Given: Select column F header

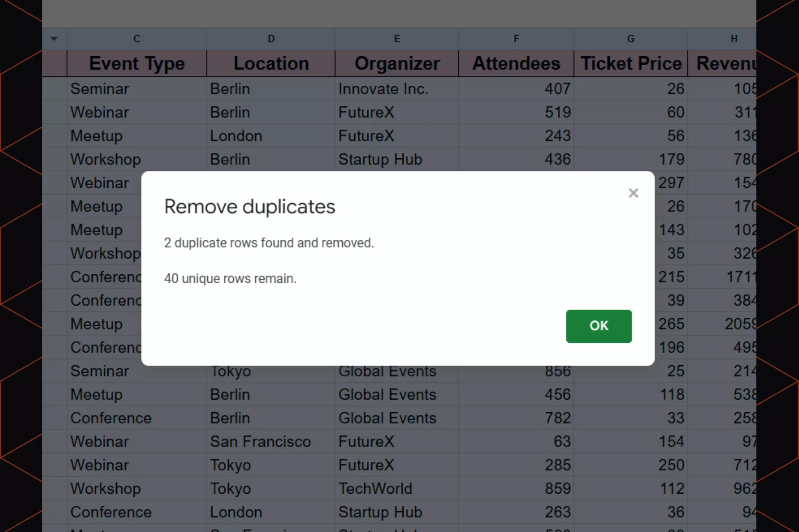Looking at the screenshot, I should [x=516, y=39].
